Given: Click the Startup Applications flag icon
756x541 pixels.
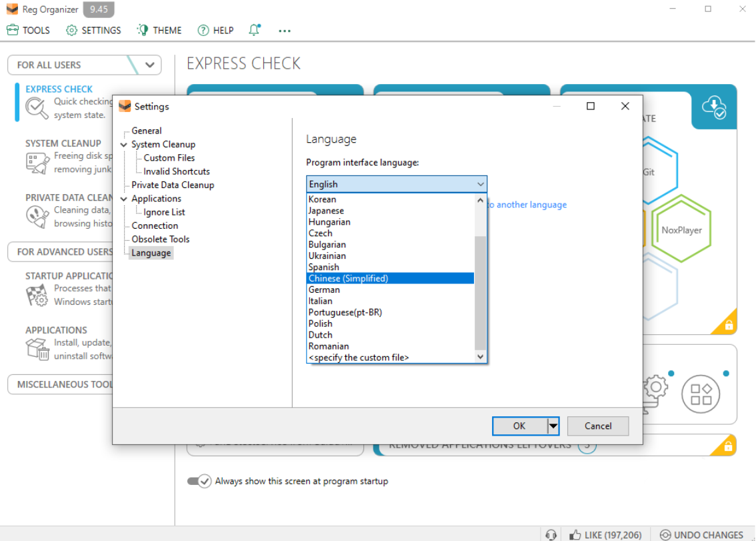Looking at the screenshot, I should click(36, 295).
